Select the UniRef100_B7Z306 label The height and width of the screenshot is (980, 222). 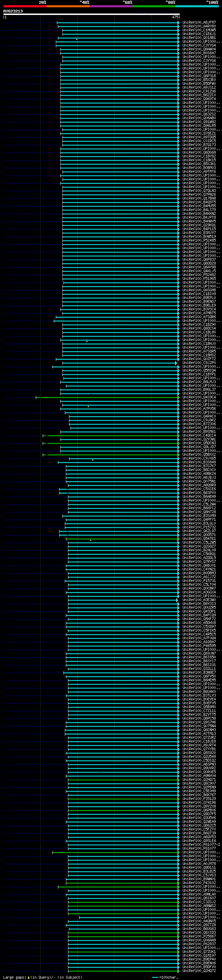(199, 424)
